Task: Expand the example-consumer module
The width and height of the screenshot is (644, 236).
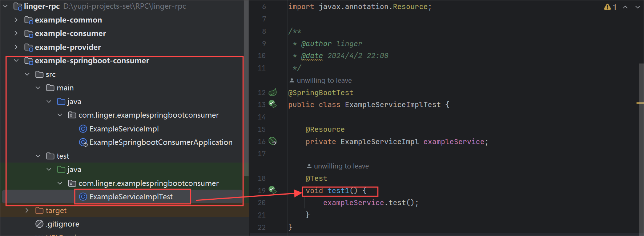Action: [x=16, y=33]
